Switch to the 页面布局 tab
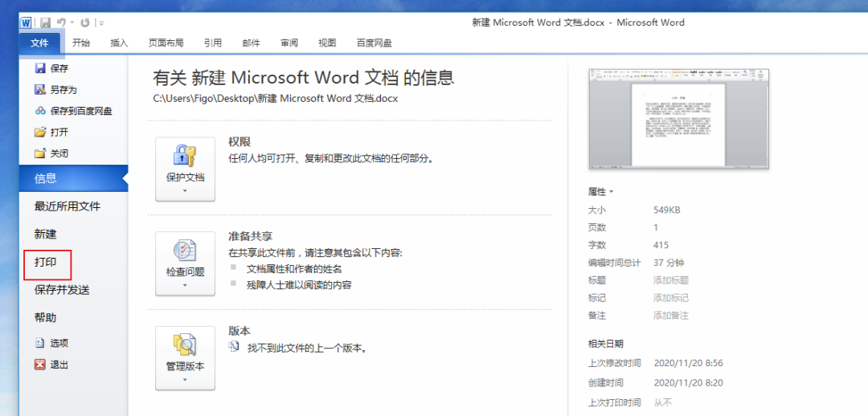This screenshot has width=868, height=416. [x=166, y=43]
